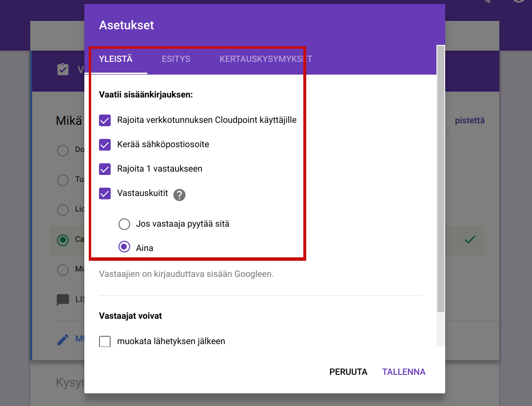This screenshot has width=532, height=406.
Task: Select the Yleistä tab
Action: [x=116, y=59]
